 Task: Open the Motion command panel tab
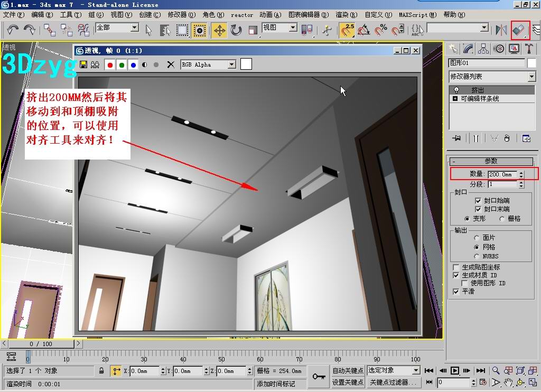[499, 49]
